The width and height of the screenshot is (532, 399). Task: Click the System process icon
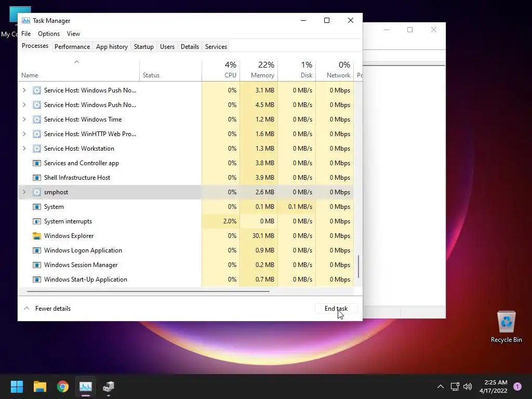click(37, 207)
